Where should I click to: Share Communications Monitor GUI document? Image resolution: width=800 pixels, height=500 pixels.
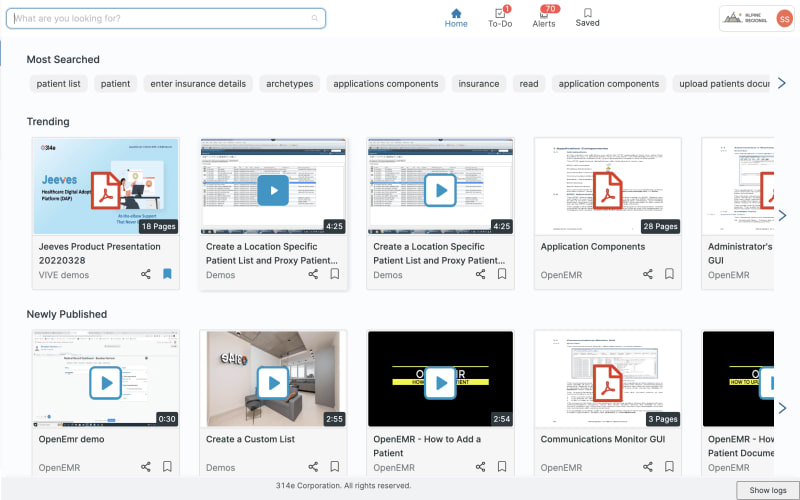[648, 467]
